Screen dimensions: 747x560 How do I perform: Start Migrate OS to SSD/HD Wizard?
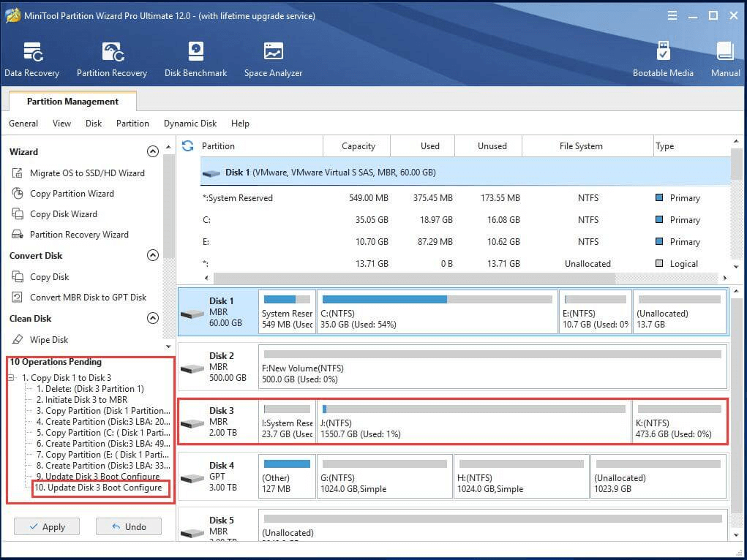(87, 173)
